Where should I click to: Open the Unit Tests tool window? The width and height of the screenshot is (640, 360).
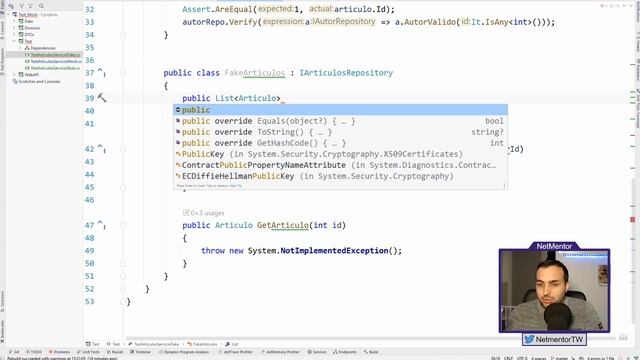click(x=89, y=351)
